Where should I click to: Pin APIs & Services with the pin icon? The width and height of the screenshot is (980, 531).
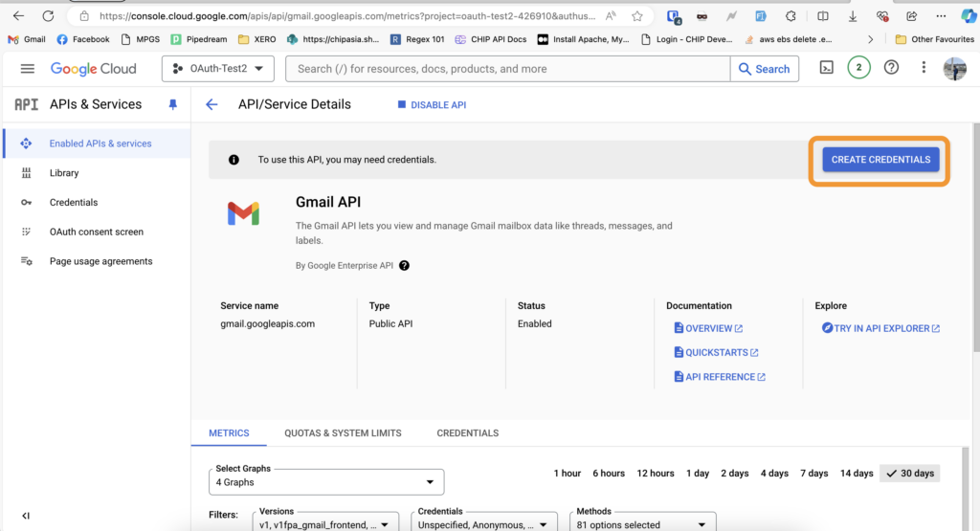click(172, 105)
